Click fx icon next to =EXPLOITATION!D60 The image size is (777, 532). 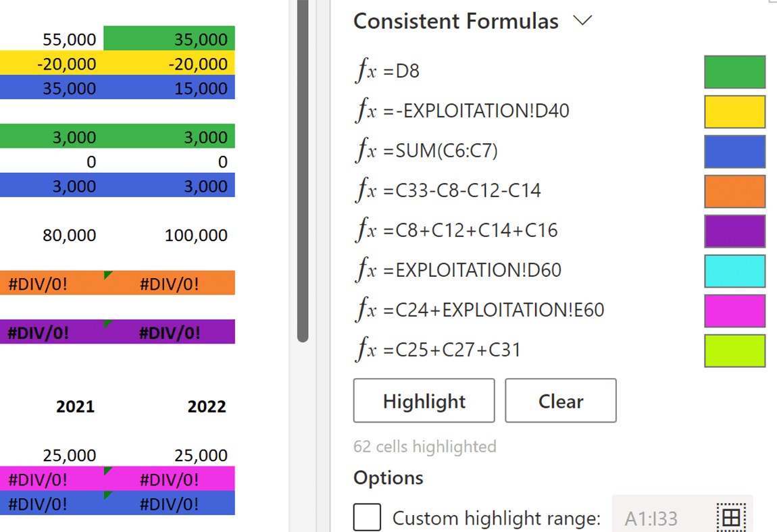tap(366, 271)
